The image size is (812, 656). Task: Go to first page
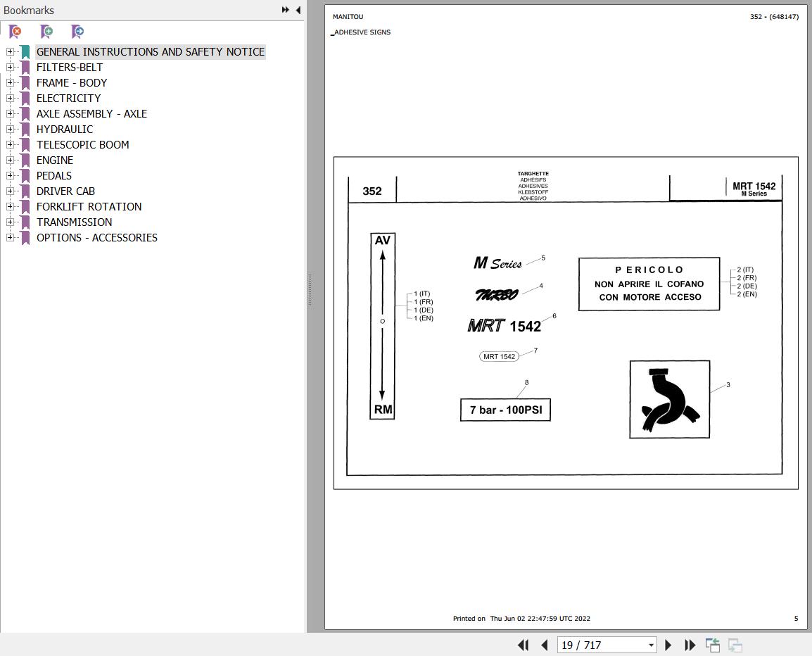(523, 645)
